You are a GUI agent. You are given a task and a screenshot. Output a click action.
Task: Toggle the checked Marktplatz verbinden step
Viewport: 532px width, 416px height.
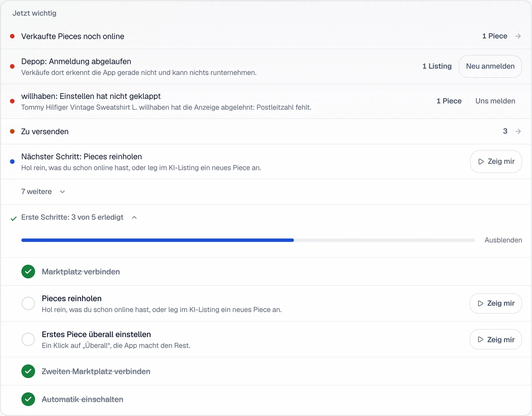[x=28, y=272]
